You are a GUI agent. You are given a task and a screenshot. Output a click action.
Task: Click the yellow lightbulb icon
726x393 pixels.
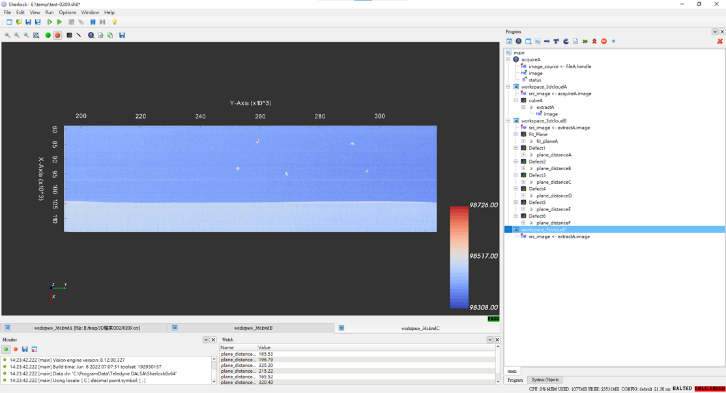(x=114, y=22)
